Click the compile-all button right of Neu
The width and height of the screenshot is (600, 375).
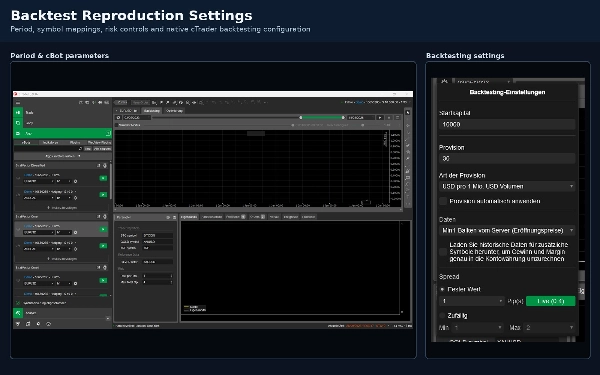(102, 148)
